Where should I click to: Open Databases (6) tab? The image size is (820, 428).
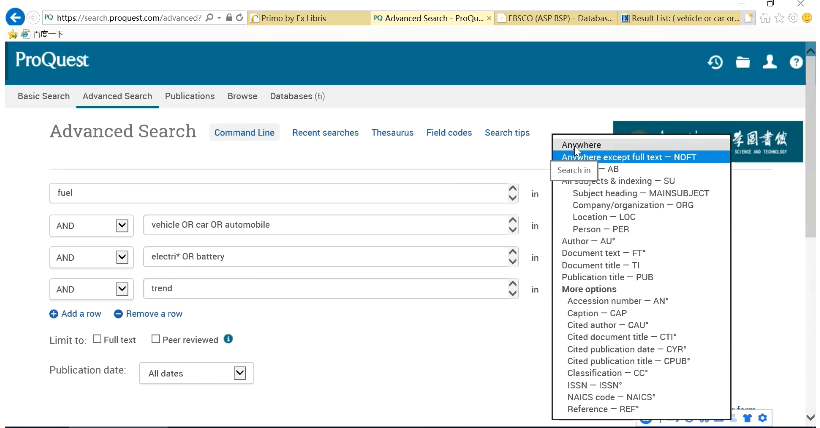[x=298, y=96]
